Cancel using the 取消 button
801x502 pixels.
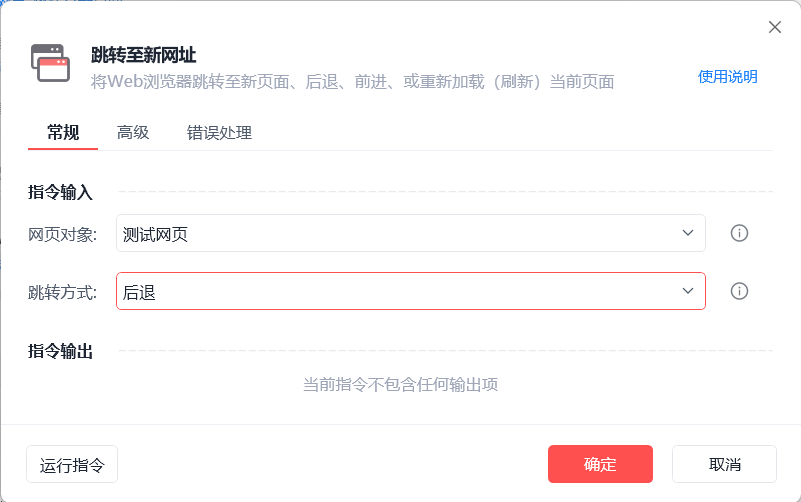(724, 464)
